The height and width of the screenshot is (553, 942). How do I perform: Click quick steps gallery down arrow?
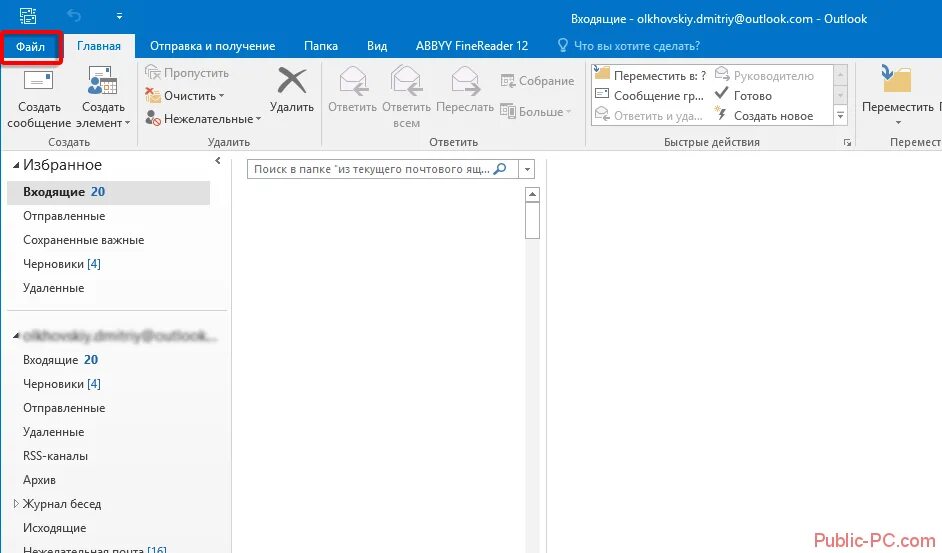pos(840,95)
